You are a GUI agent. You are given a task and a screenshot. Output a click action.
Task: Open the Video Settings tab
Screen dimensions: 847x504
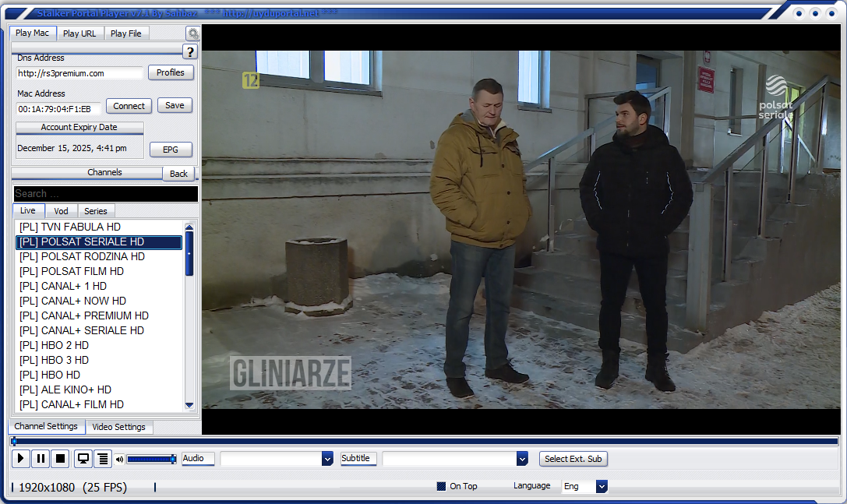tap(119, 427)
